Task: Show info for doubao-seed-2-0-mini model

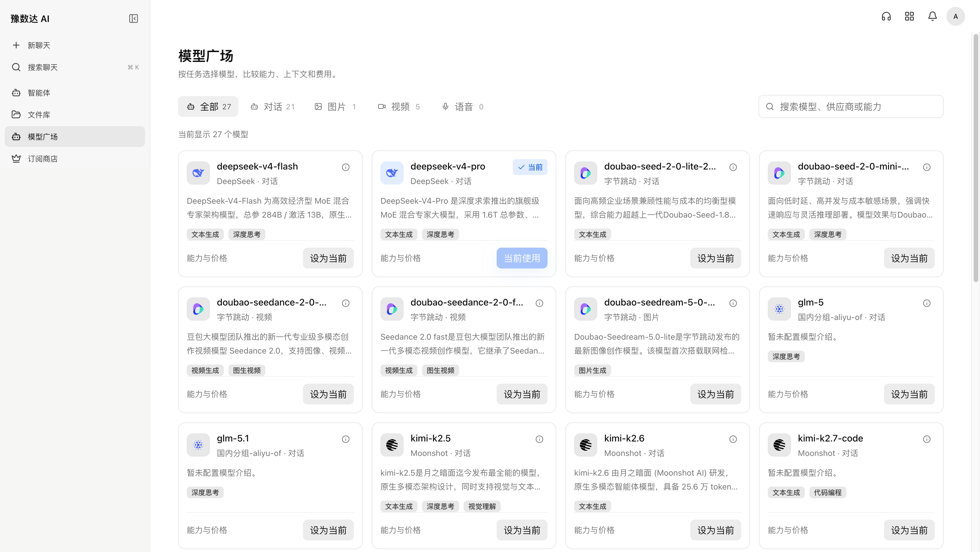Action: tap(926, 167)
